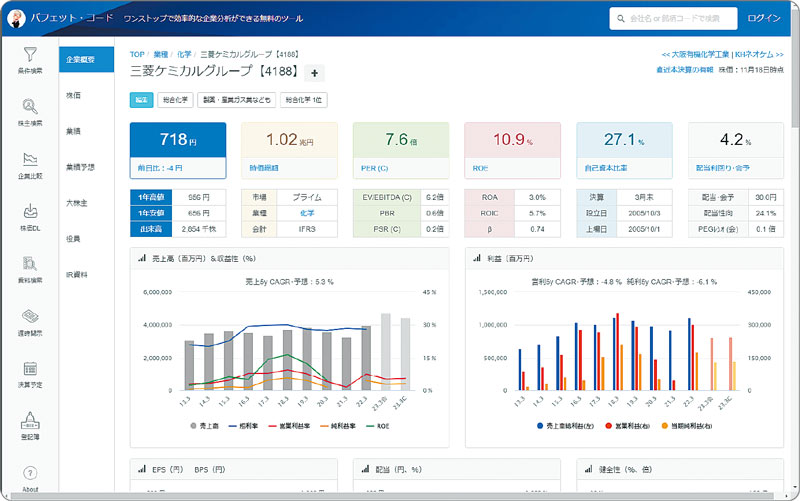This screenshot has height=501, width=800.
Task: Click the 製薬・産業ガス tag button
Action: pos(237,100)
